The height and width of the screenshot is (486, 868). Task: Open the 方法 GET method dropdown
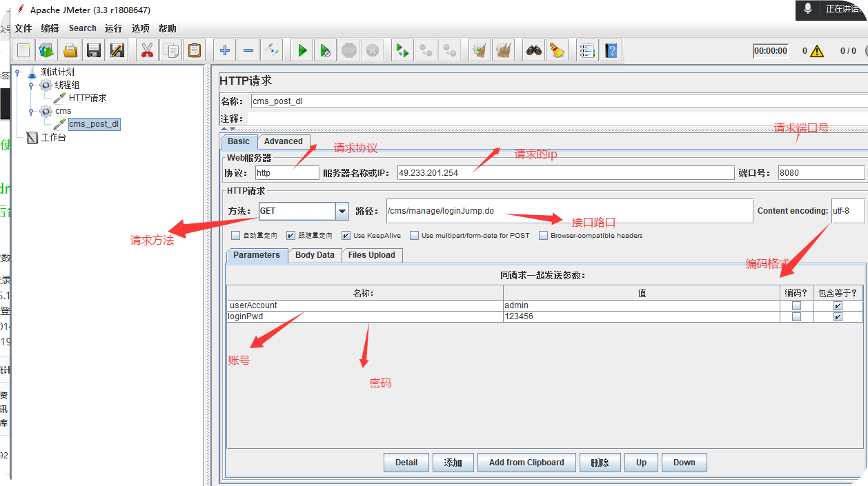click(x=342, y=211)
